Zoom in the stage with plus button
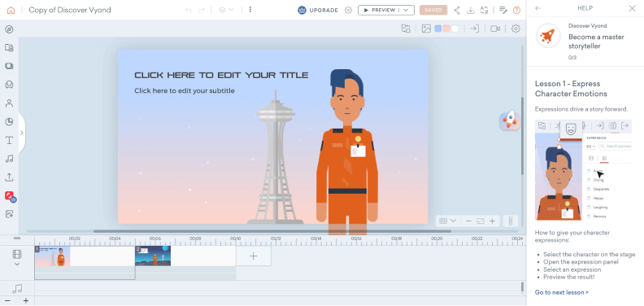The image size is (644, 306). click(x=492, y=221)
